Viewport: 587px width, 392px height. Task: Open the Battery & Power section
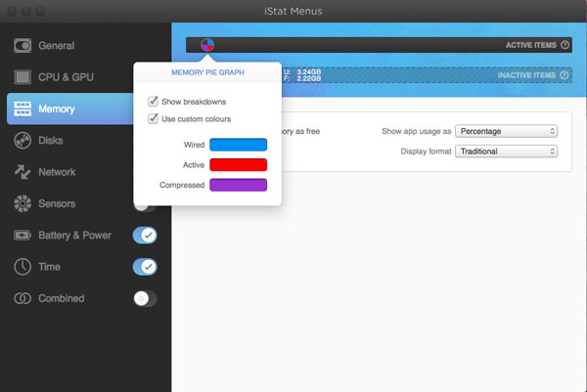click(x=75, y=236)
